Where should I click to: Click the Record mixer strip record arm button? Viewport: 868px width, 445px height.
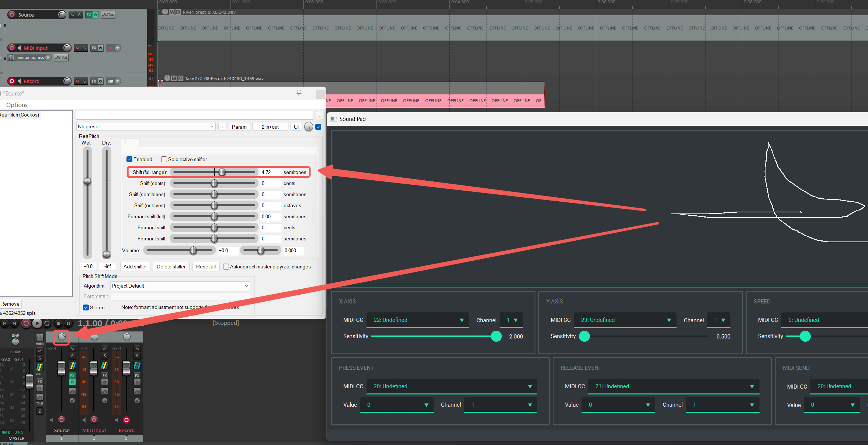click(x=126, y=420)
